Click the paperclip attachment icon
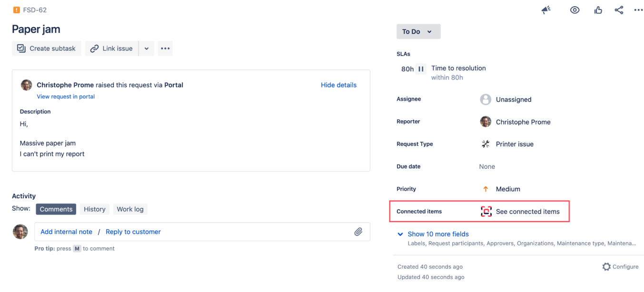This screenshot has height=292, width=644. [x=358, y=232]
